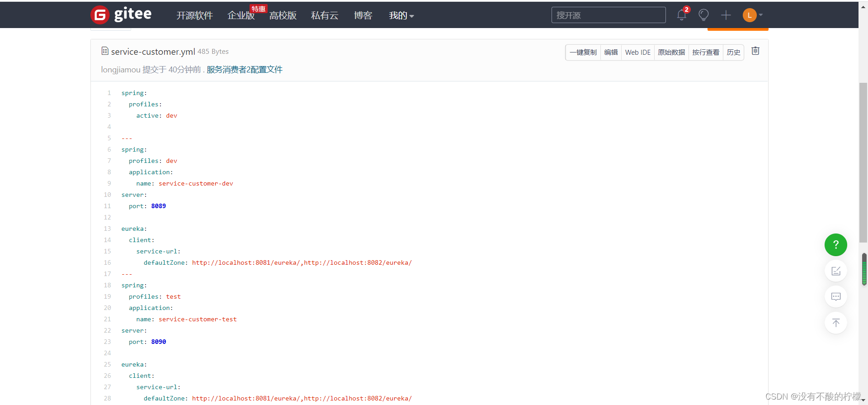Viewport: 868px width, 405px height.
Task: Click the file icon beside service-customer.yml
Action: point(105,51)
